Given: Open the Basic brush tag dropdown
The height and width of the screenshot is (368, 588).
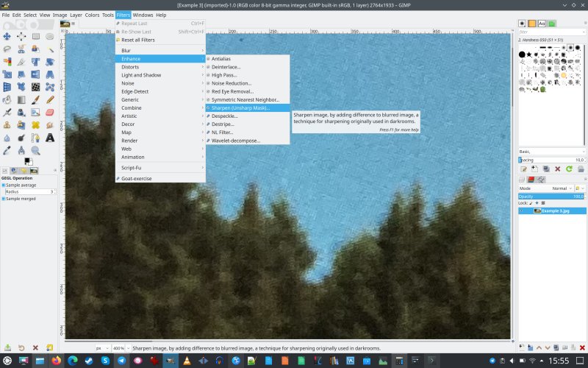Looking at the screenshot, I should [x=552, y=152].
